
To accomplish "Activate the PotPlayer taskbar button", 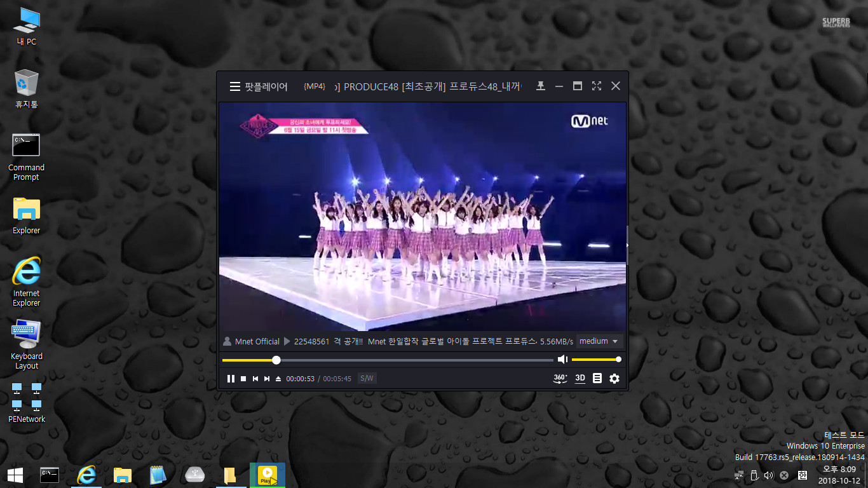I will click(268, 475).
